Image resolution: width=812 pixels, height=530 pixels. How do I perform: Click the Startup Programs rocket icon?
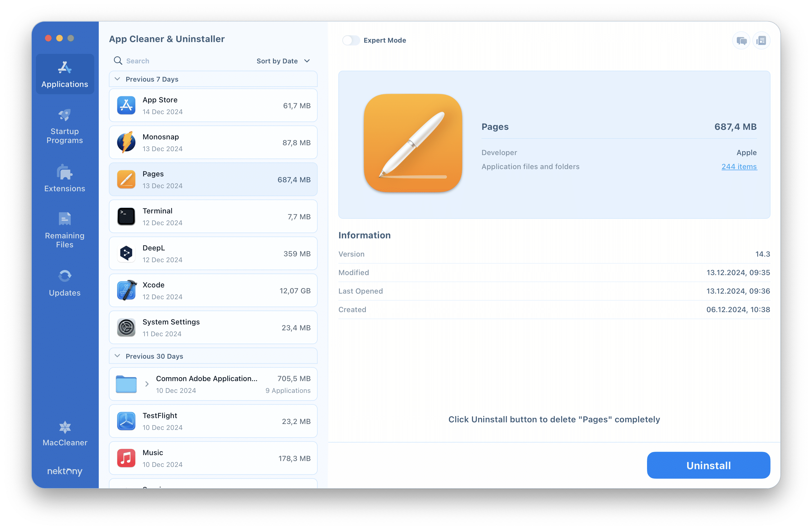click(x=65, y=115)
